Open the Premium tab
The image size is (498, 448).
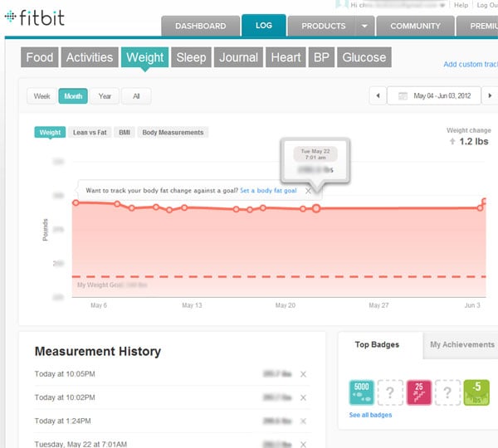pyautogui.click(x=477, y=26)
